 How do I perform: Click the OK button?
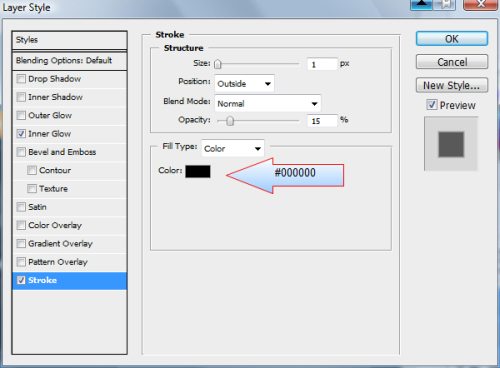[x=452, y=39]
